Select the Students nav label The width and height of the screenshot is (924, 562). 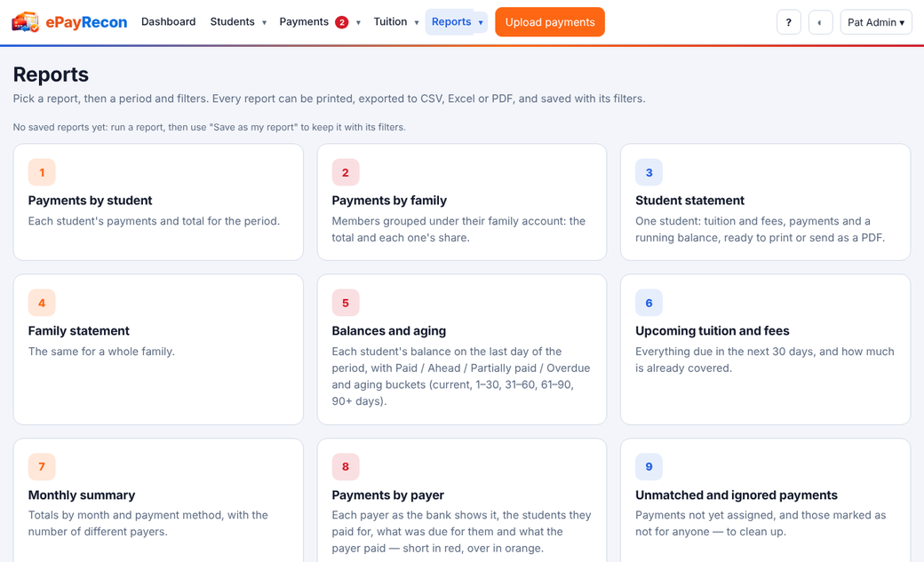tap(232, 22)
